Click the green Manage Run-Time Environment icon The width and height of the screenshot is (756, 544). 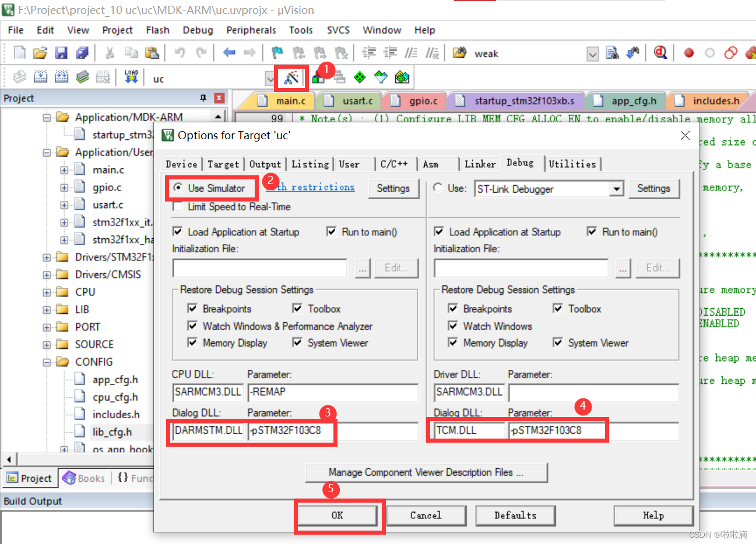point(360,77)
